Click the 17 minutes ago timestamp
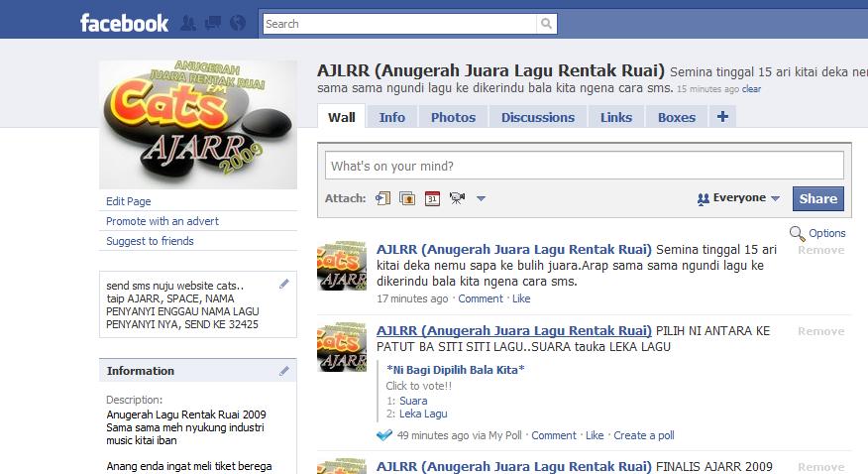The height and width of the screenshot is (474, 868). (x=412, y=298)
